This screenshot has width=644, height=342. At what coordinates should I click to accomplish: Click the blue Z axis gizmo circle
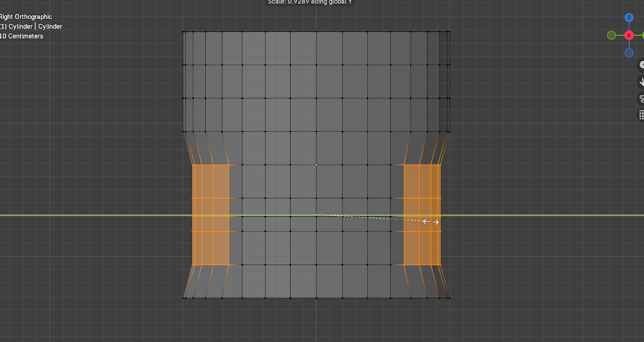629,17
